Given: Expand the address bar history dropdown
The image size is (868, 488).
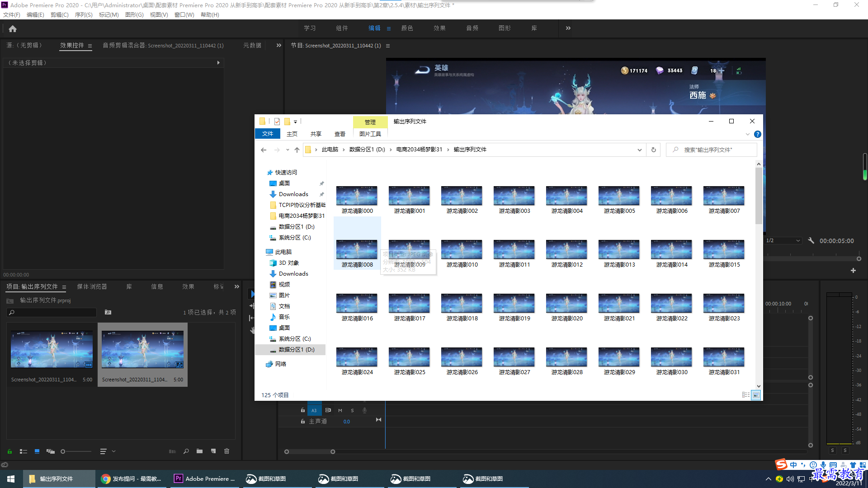Looking at the screenshot, I should pos(639,150).
